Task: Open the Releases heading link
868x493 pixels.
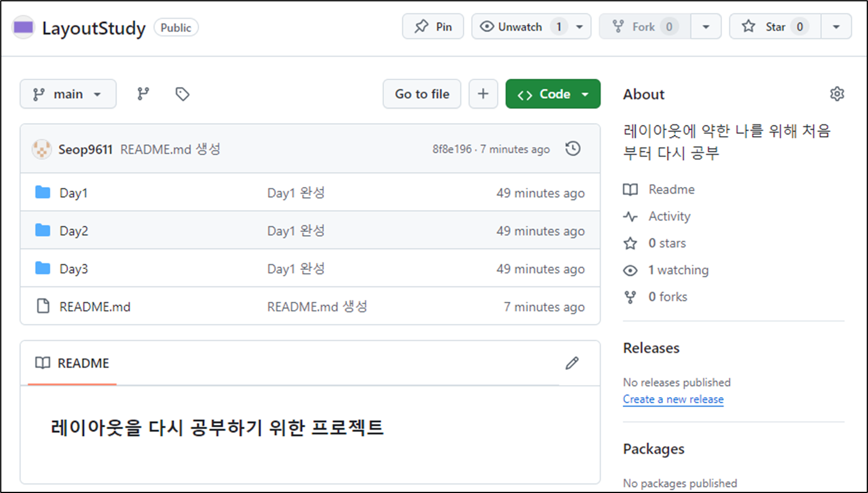Action: pos(651,348)
